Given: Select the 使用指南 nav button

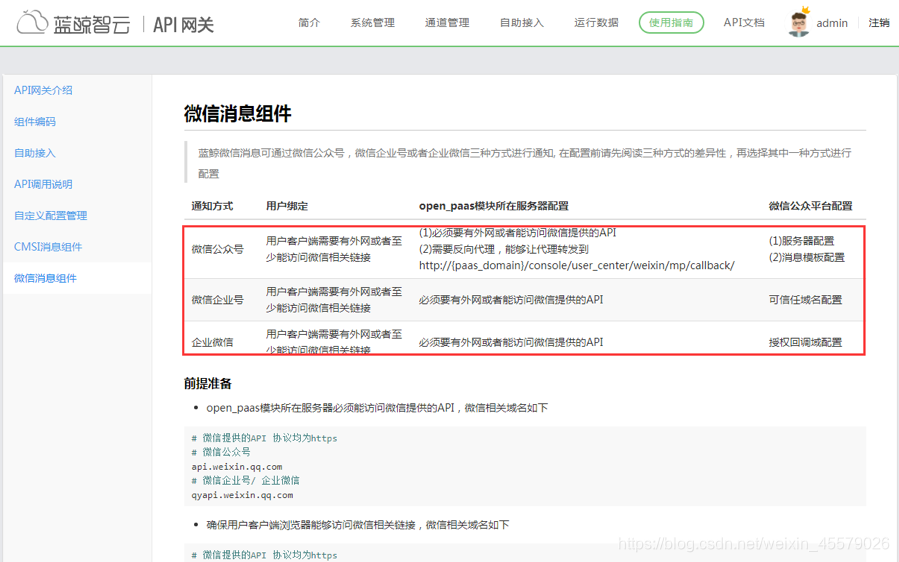Looking at the screenshot, I should 671,22.
